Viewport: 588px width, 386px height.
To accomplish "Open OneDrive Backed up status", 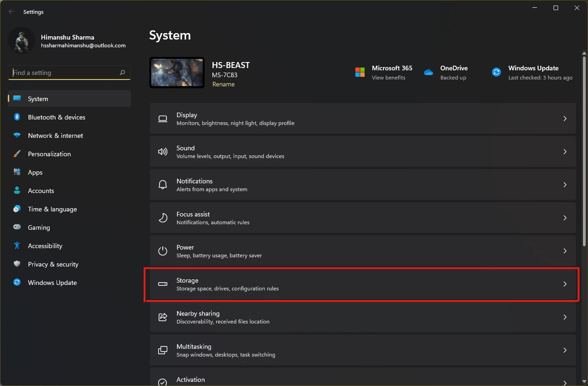I will (x=453, y=78).
